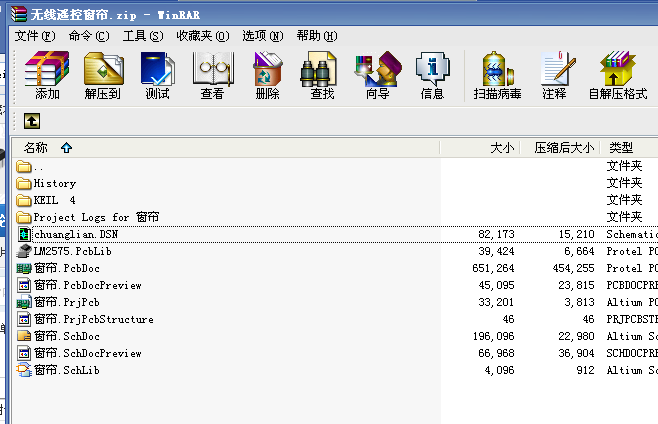Click the 扫描病毒 (Virus Scan) icon

coord(498,69)
